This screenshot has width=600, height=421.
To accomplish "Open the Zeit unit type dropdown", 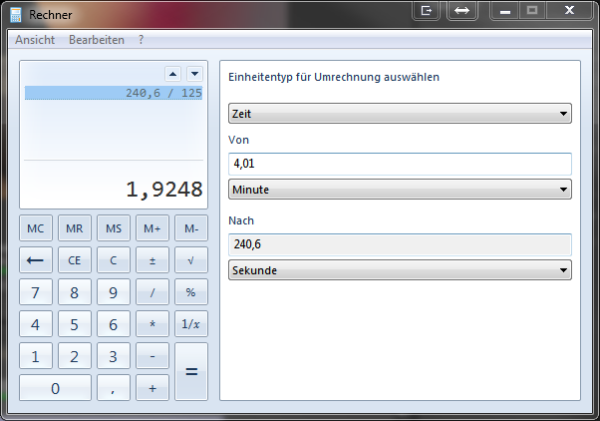I will [x=400, y=114].
